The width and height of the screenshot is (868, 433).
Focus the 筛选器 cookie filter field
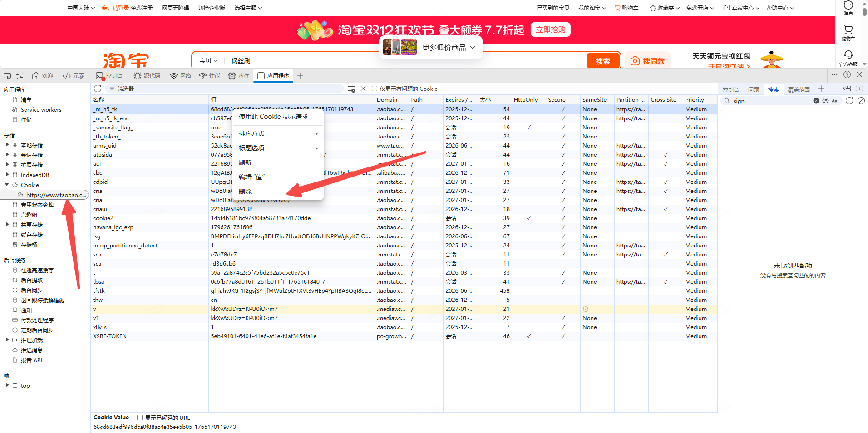click(x=225, y=89)
